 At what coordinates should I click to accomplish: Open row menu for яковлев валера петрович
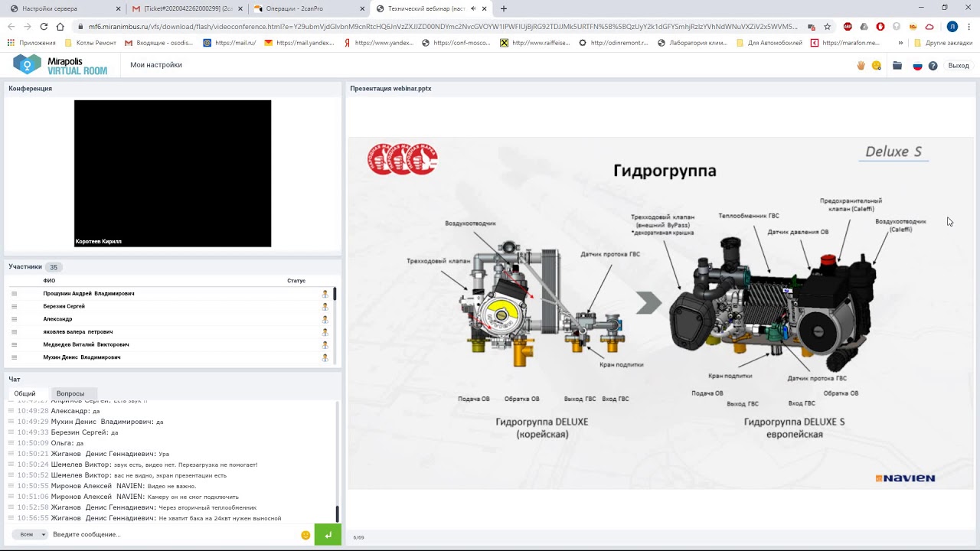coord(14,332)
